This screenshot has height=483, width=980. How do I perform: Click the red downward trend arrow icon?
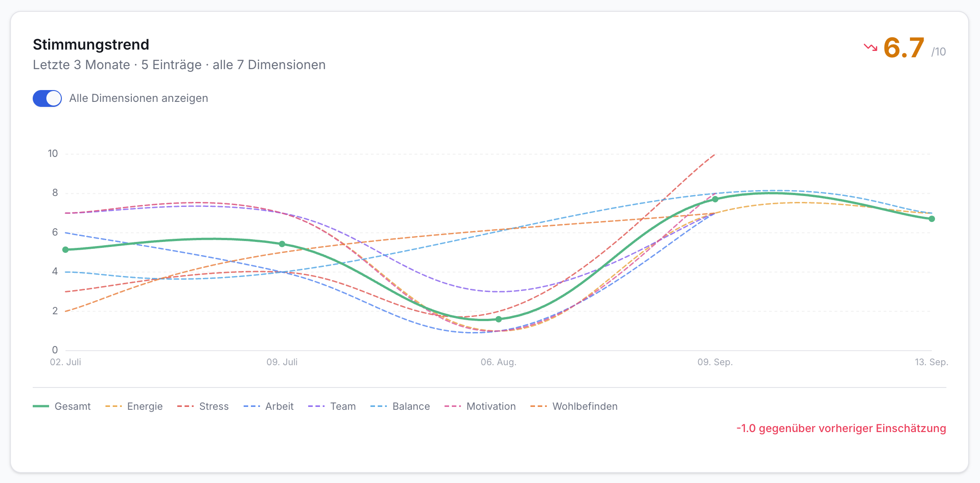(870, 47)
